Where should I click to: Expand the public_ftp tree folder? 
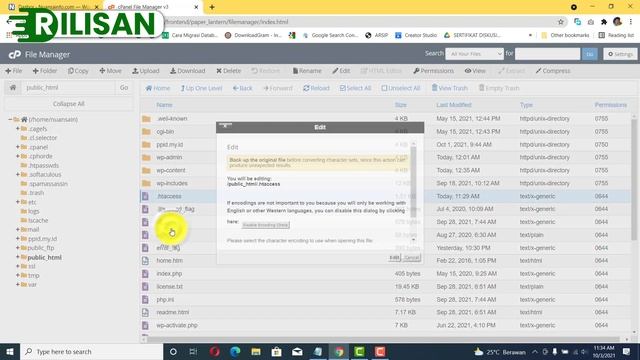pyautogui.click(x=18, y=248)
